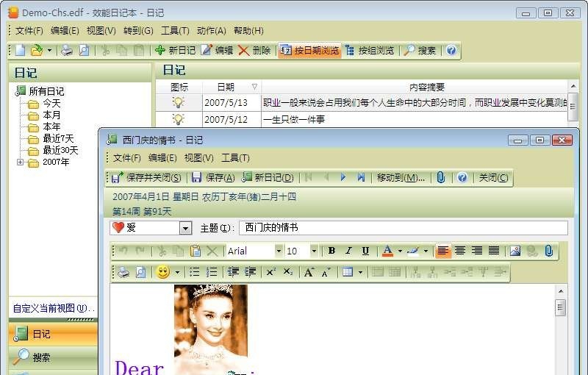This screenshot has height=375, width=588.
Task: Click the printer icon in main toolbar
Action: [x=67, y=50]
